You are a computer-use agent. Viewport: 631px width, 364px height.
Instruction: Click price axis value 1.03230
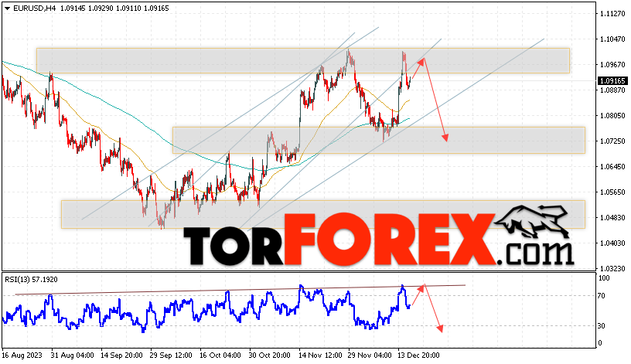[x=612, y=268]
